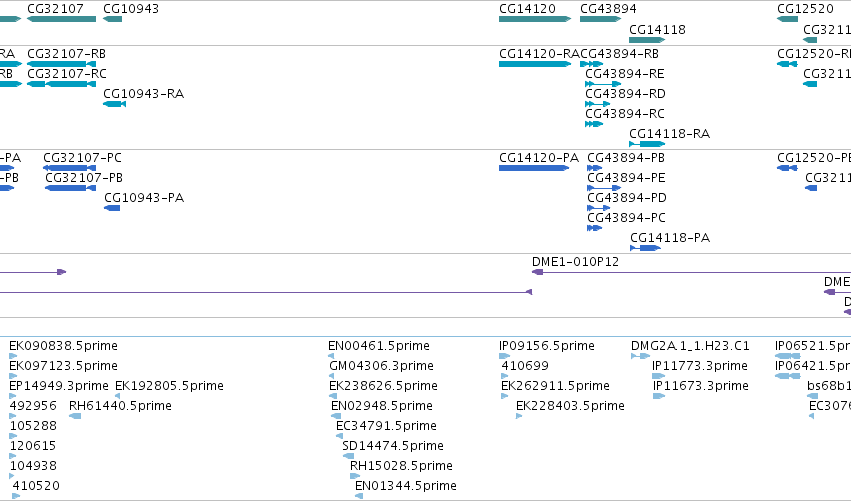Image resolution: width=851 pixels, height=501 pixels.
Task: Click the CG12520 gene label
Action: point(805,9)
